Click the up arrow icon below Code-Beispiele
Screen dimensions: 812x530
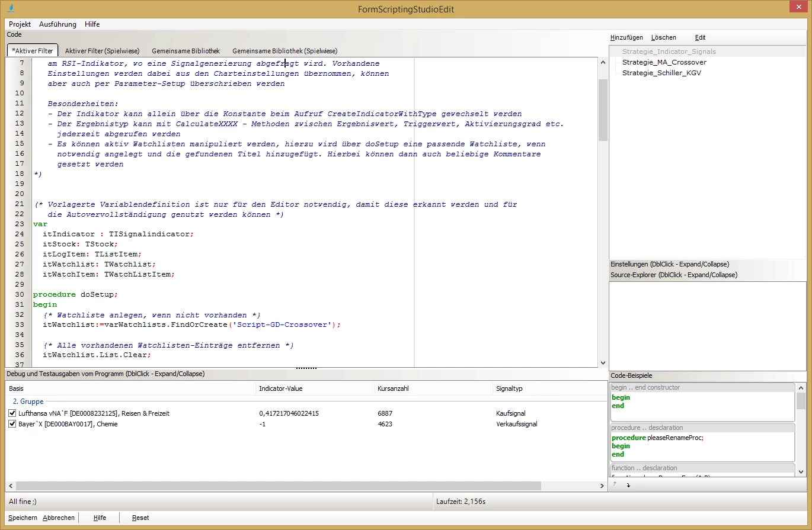click(x=615, y=484)
